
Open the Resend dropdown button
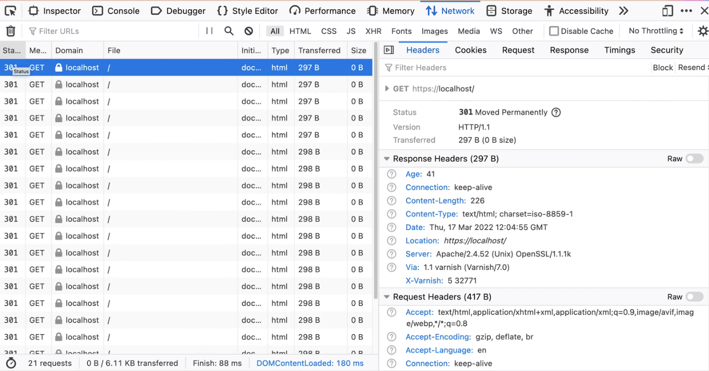point(692,67)
